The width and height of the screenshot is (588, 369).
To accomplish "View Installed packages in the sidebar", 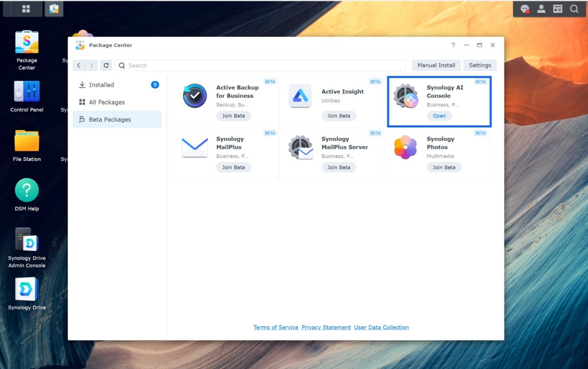I will [102, 85].
